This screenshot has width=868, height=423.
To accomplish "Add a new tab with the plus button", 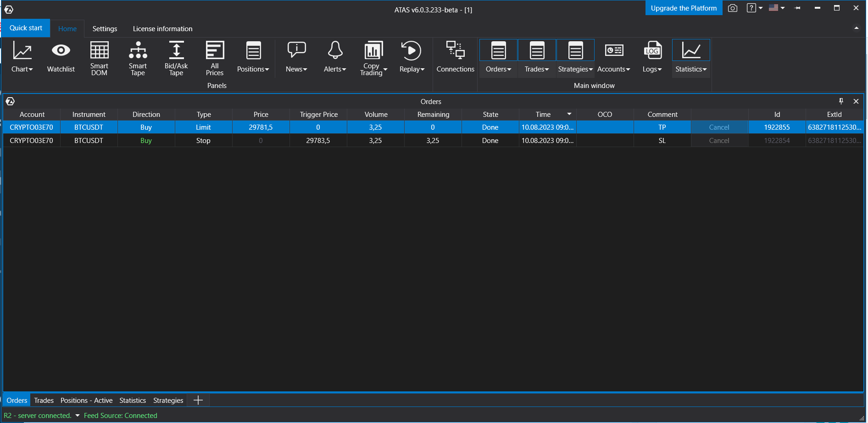I will click(197, 400).
